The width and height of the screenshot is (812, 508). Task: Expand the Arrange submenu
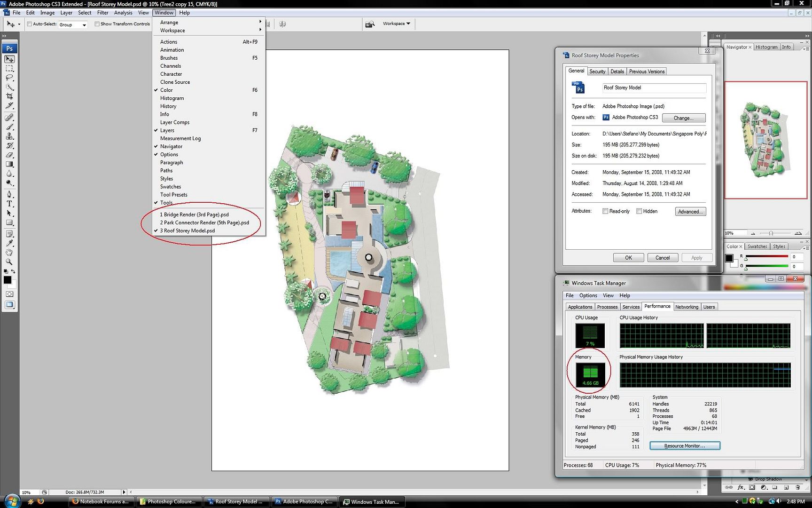tap(209, 22)
